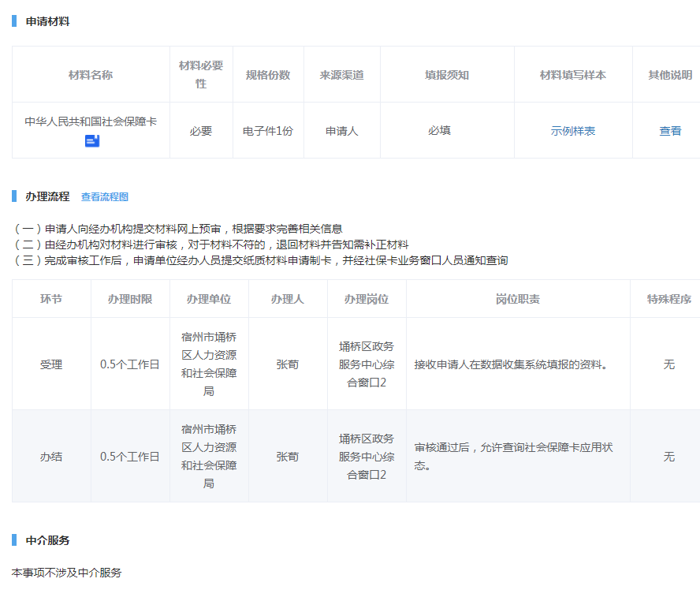This screenshot has width=700, height=616.
Task: Select the 环节 column header
Action: coord(51,300)
